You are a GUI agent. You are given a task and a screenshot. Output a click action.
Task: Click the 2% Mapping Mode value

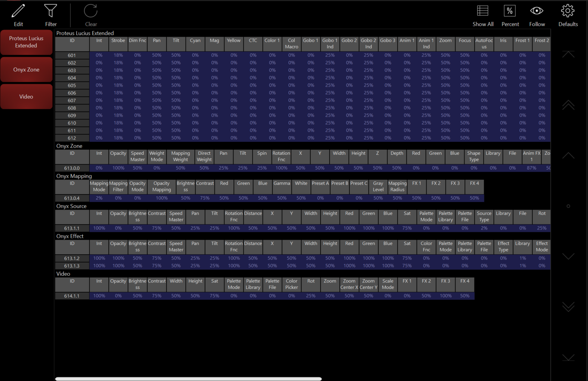point(99,198)
